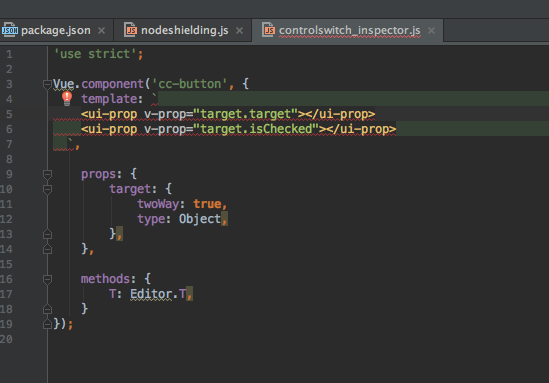Screen dimensions: 549x383
Task: Switch to the nodeshielding.js tab
Action: [x=185, y=30]
